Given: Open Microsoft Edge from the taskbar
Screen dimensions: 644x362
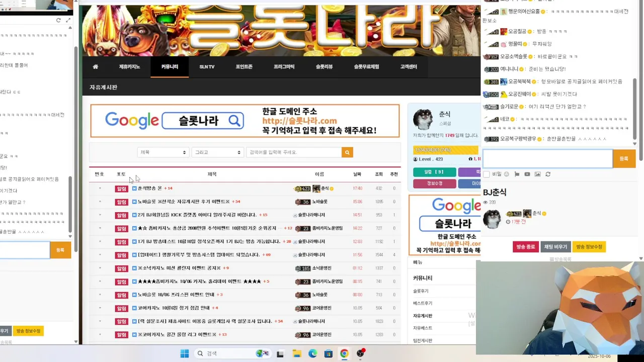Looking at the screenshot, I should (312, 353).
